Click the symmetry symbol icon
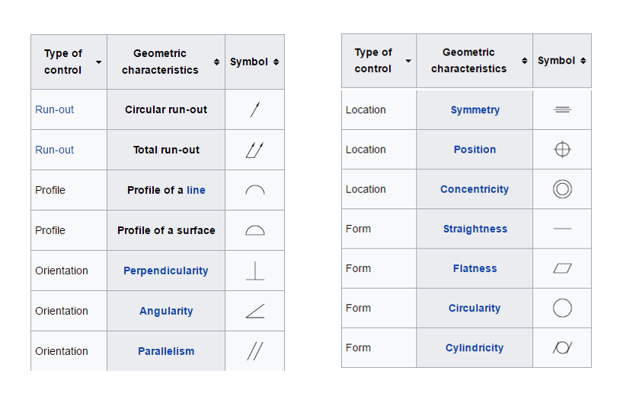Screen dimensions: 623x402 click(562, 110)
